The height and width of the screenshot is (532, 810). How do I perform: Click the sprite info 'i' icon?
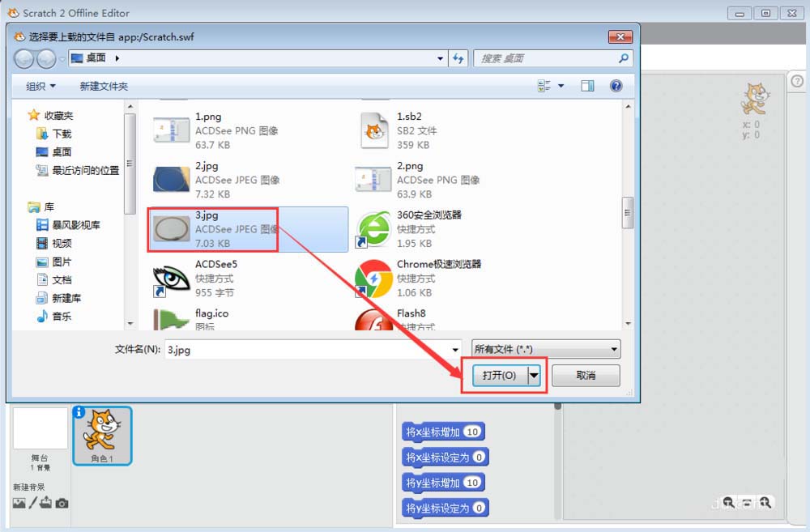79,412
